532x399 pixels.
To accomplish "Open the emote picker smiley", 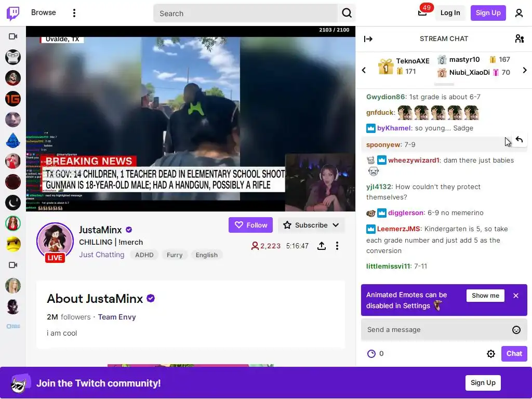I will (x=516, y=330).
